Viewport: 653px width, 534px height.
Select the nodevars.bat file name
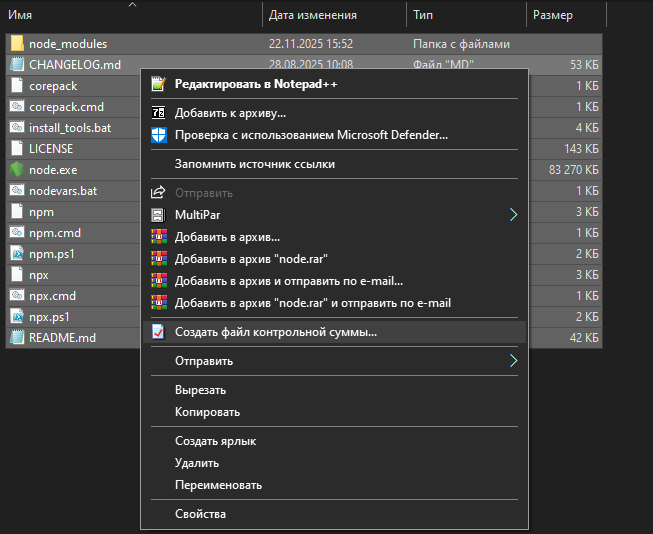63,191
